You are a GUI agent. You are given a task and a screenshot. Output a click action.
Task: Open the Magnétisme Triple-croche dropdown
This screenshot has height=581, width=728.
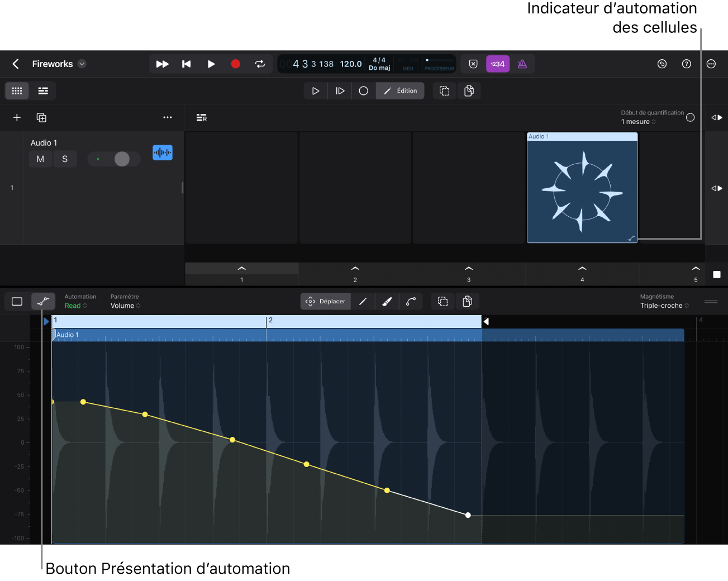tap(664, 306)
